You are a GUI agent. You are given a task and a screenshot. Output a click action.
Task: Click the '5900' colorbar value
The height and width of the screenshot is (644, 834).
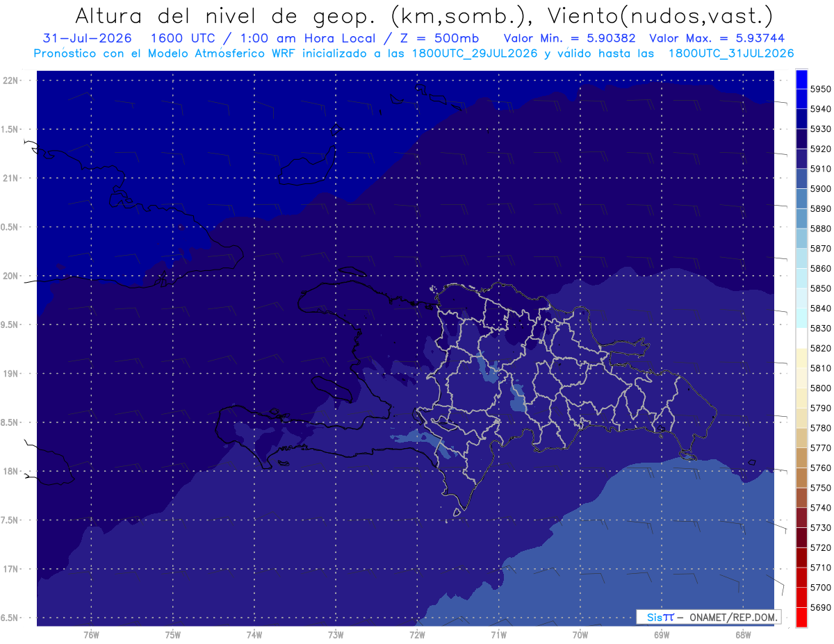coord(821,188)
